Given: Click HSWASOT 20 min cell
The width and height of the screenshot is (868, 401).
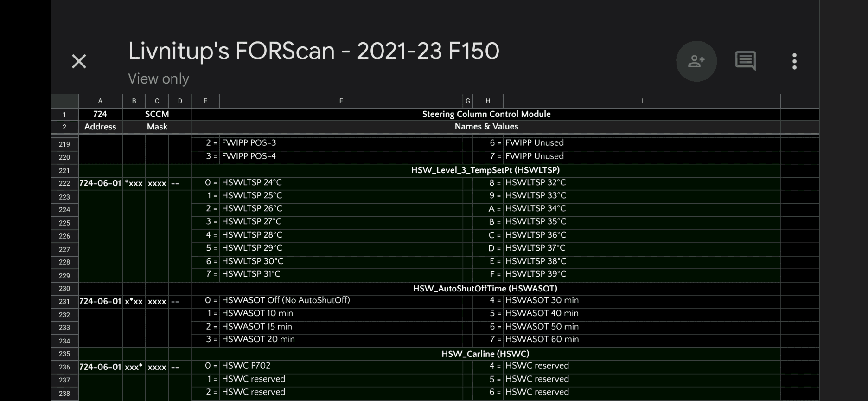Looking at the screenshot, I should click(341, 340).
